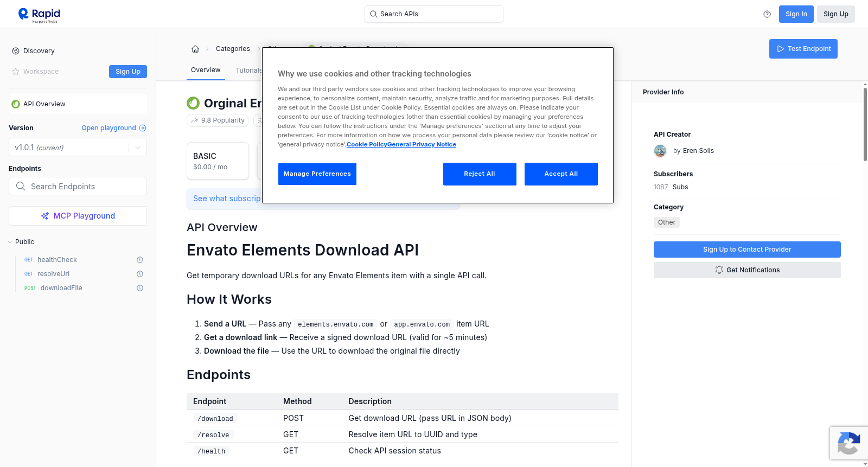Click the reCAPTCHA badge
Screen dimensions: 868x467
point(848,443)
